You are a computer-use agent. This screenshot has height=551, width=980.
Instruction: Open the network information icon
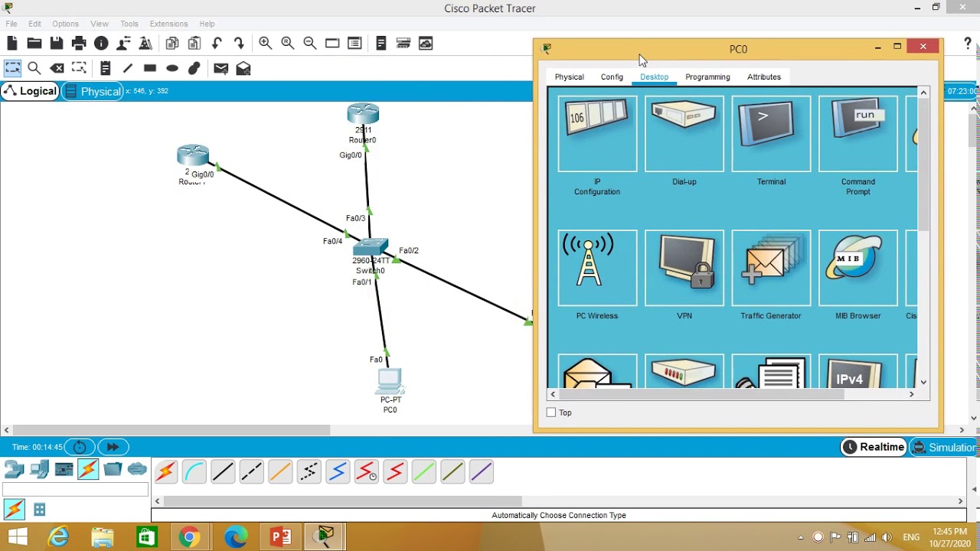click(101, 44)
